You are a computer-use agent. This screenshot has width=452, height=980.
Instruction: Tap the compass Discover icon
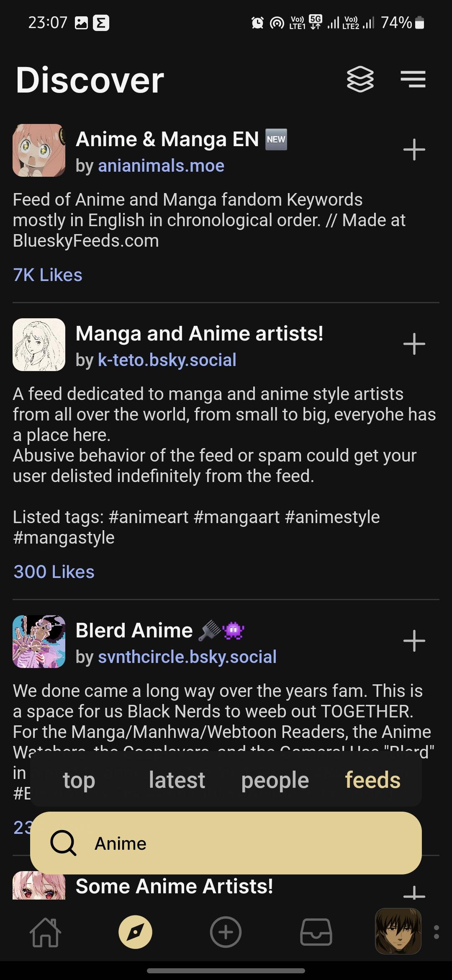[x=135, y=932]
